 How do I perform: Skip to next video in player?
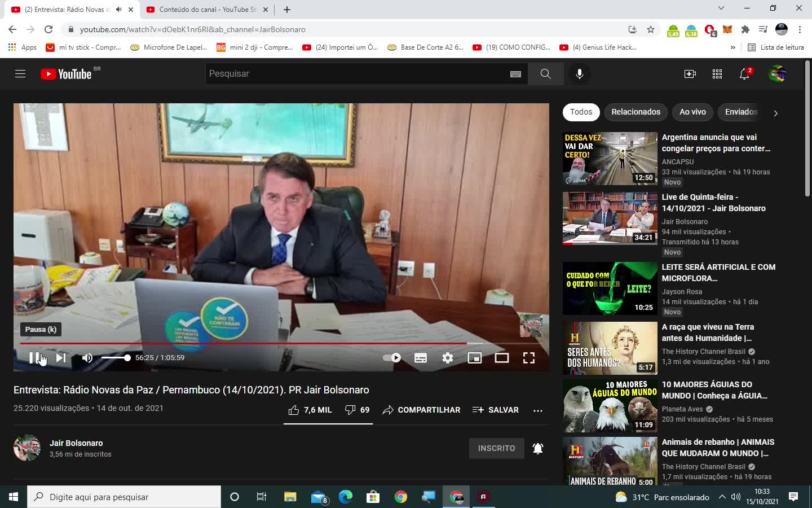click(61, 357)
